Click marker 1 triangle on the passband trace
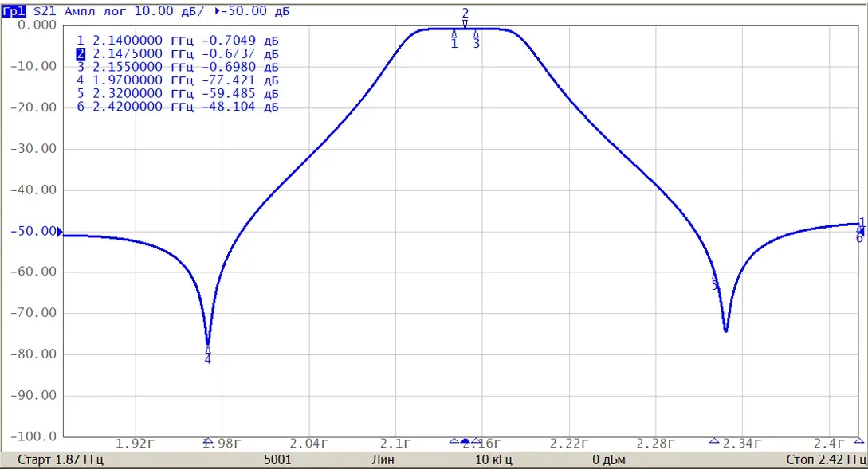This screenshot has width=868, height=469. pyautogui.click(x=454, y=34)
